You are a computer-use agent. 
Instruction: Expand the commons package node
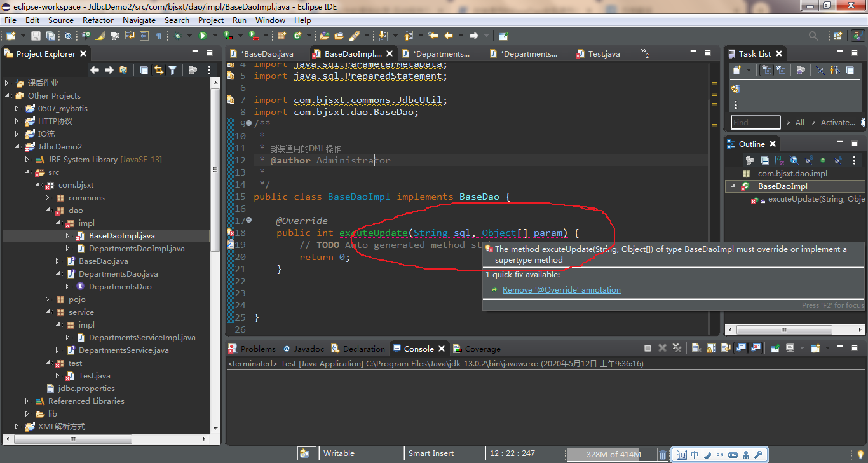click(x=48, y=197)
